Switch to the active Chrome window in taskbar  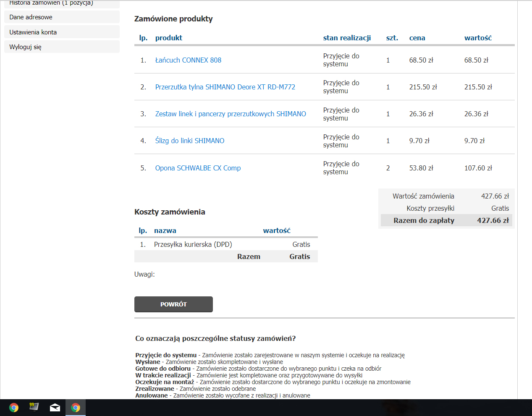click(76, 408)
